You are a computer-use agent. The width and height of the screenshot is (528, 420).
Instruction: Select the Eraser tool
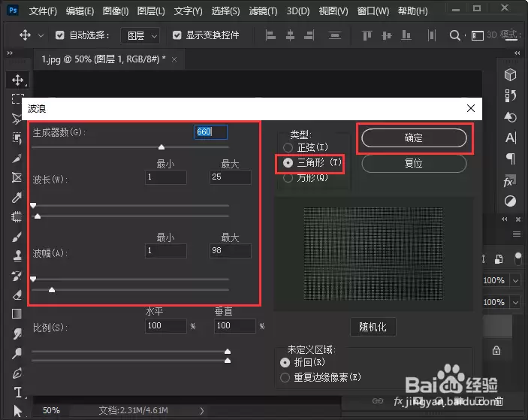pos(17,295)
